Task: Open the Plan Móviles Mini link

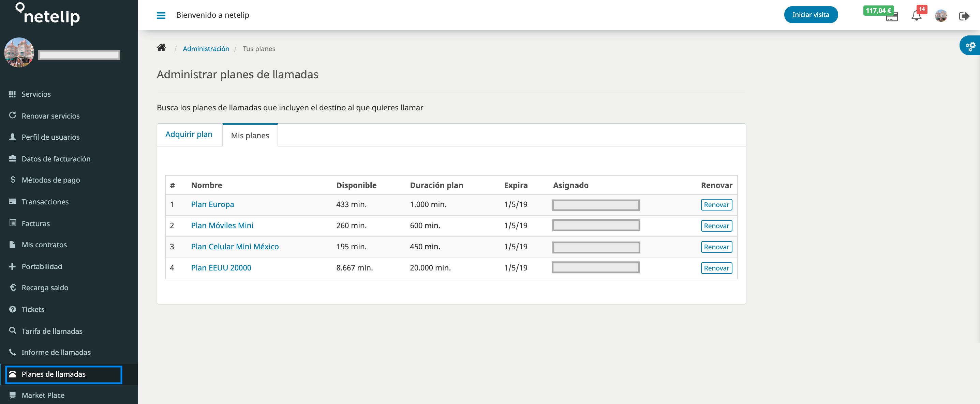Action: click(222, 226)
